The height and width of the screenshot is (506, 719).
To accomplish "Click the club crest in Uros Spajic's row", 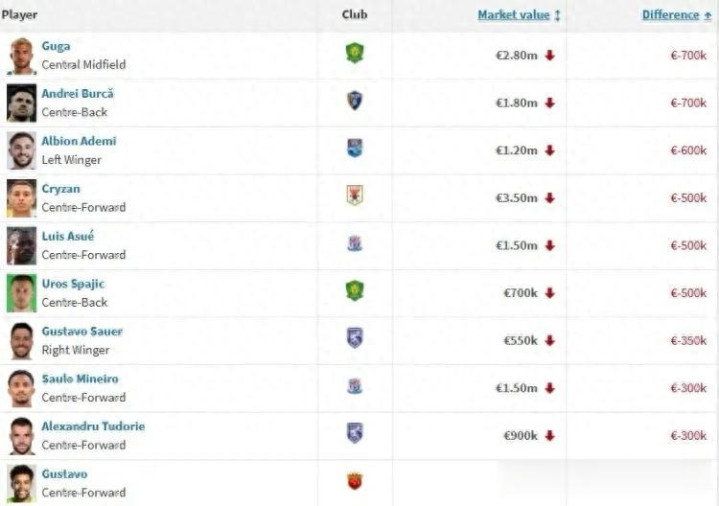I will tap(354, 291).
